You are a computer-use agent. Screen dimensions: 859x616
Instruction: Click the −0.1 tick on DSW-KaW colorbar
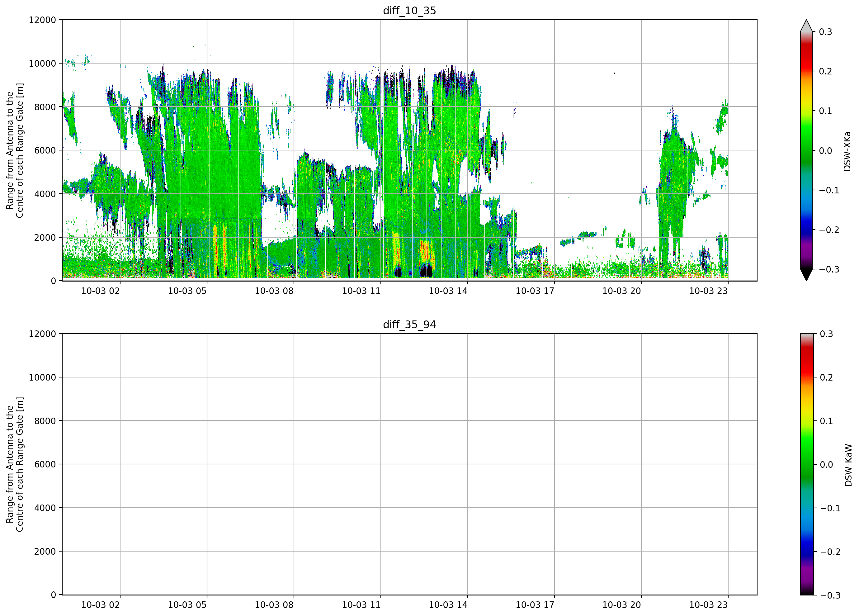830,508
